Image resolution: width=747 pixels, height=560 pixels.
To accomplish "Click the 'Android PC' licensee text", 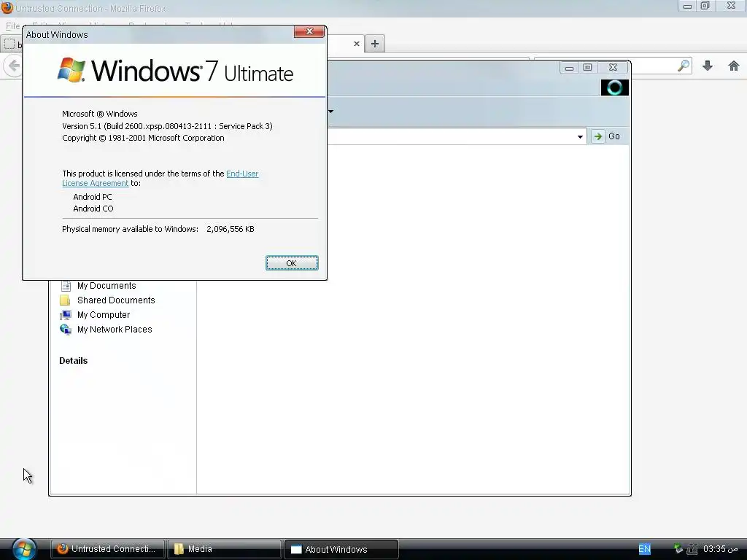I will pyautogui.click(x=93, y=197).
